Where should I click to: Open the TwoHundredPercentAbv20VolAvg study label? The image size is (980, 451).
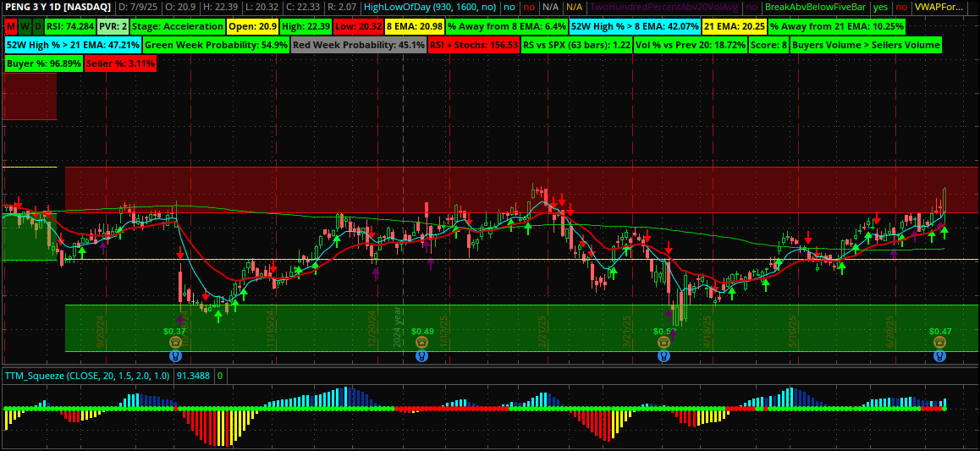click(664, 8)
